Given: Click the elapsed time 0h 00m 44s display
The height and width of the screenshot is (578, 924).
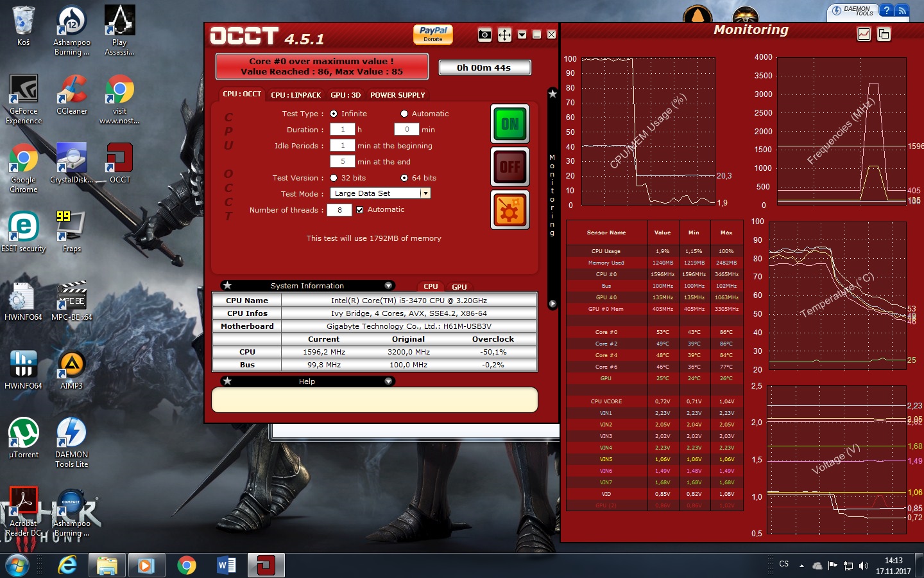Looking at the screenshot, I should (x=484, y=67).
